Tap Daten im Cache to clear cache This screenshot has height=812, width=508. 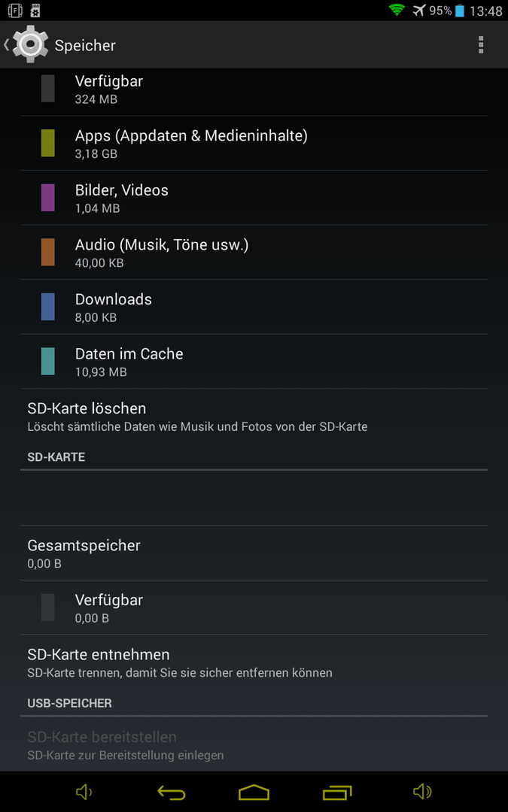254,362
